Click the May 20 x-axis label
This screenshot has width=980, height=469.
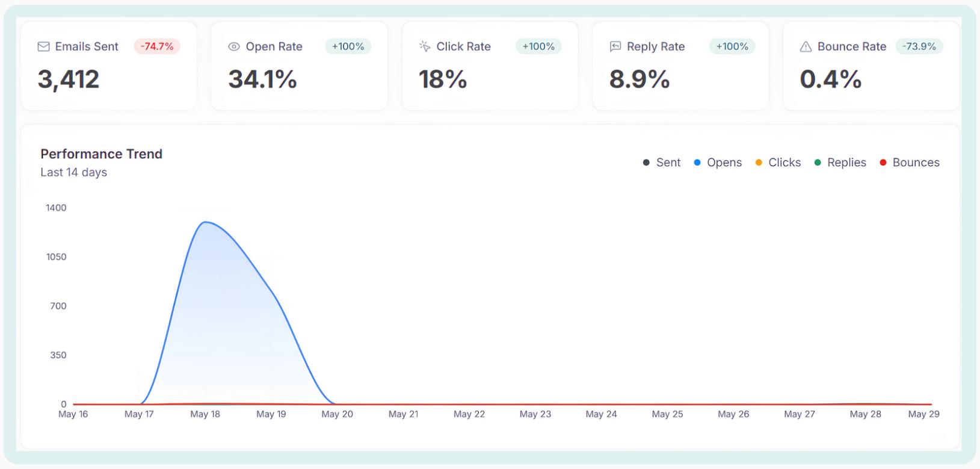[x=337, y=414]
